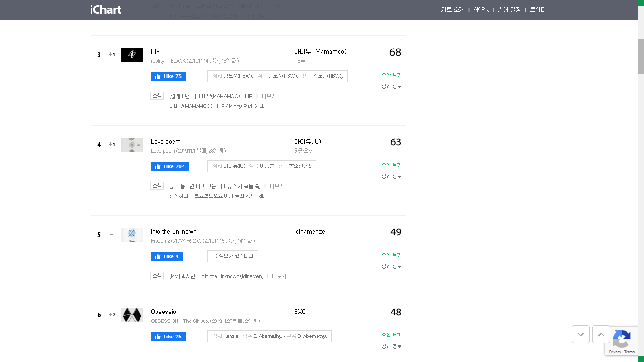
Task: Open the 발매 일정 menu item
Action: [x=509, y=9]
